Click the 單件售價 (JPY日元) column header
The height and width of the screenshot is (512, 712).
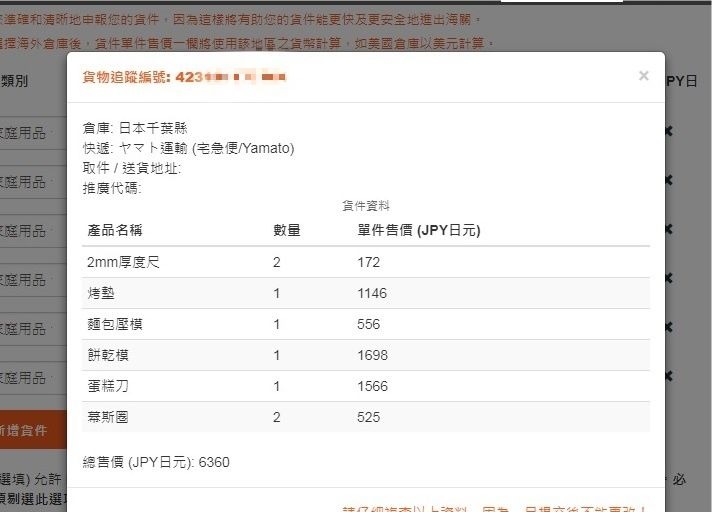point(418,230)
